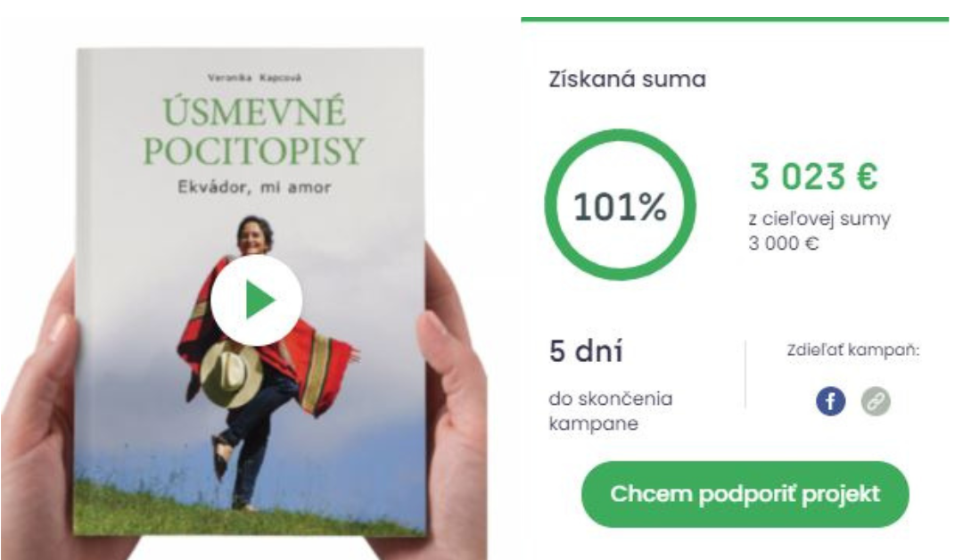Copy campaign link icon
Image resolution: width=963 pixels, height=560 pixels.
click(876, 401)
